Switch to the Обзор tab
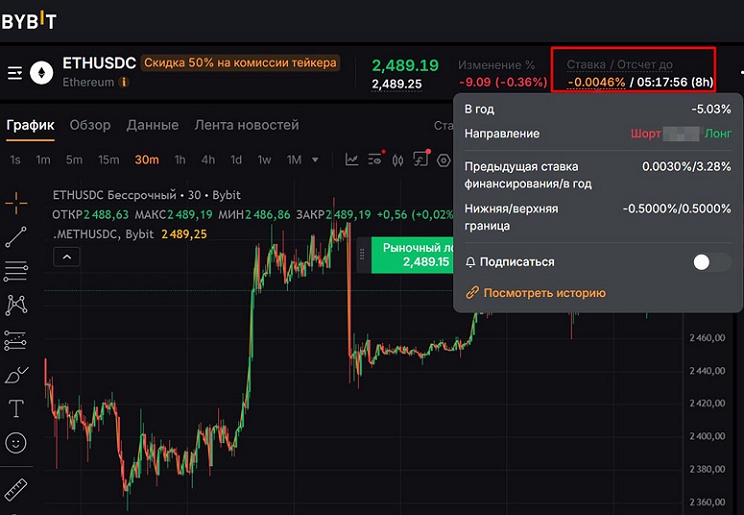 coord(90,125)
